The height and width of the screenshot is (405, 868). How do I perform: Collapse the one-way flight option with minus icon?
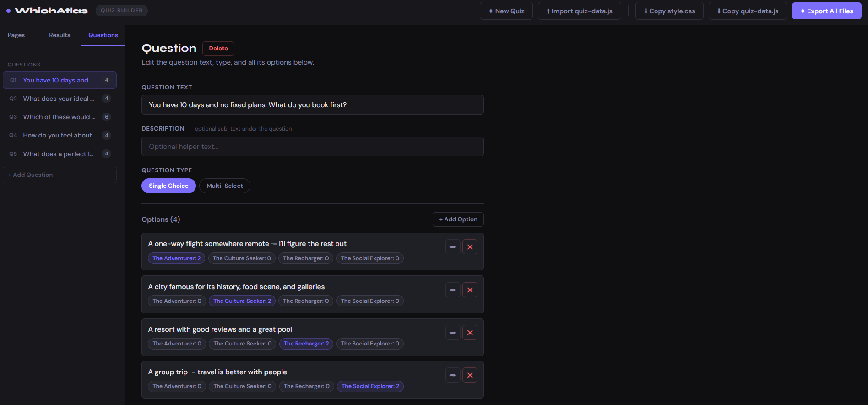(453, 247)
